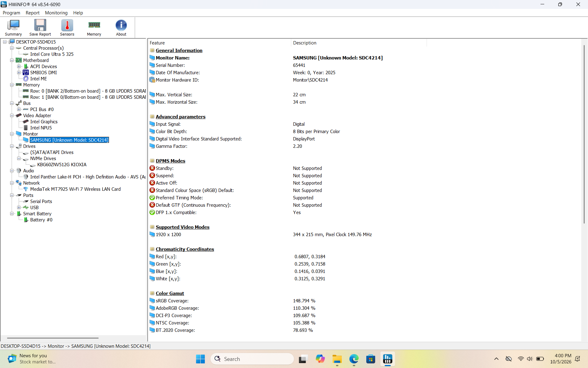
Task: Click the tree panel horizontal scrollbar
Action: tap(53, 338)
